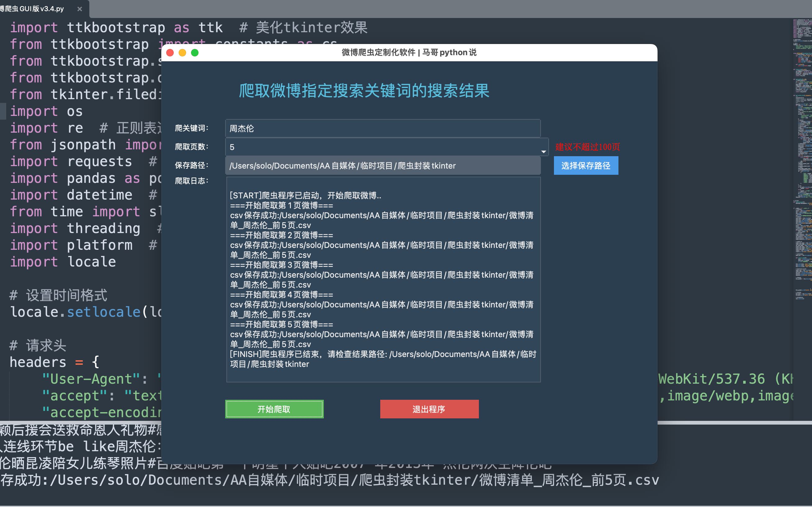
Task: Click log line ===开始爬取第5页微博===
Action: point(282,324)
